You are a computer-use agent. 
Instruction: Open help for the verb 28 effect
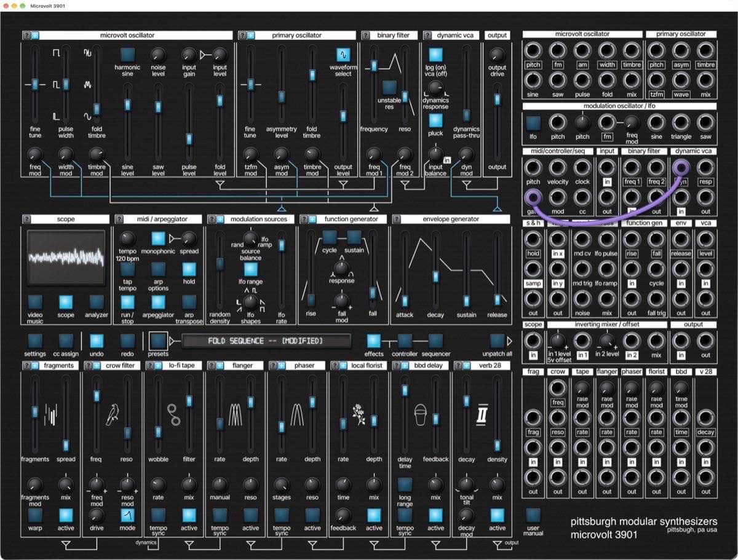point(457,366)
